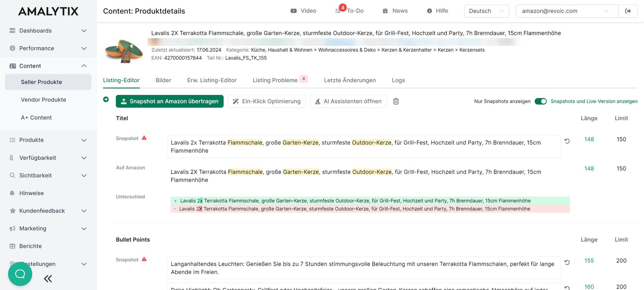Click the AMALYTIX logo
Screen dimensions: 644x290
[x=48, y=11]
